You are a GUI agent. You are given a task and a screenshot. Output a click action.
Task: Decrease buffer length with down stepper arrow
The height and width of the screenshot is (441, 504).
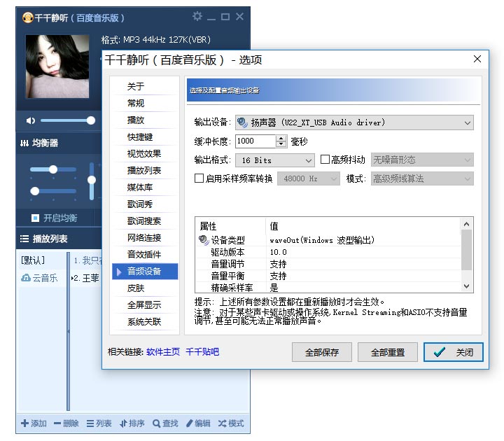pos(281,144)
